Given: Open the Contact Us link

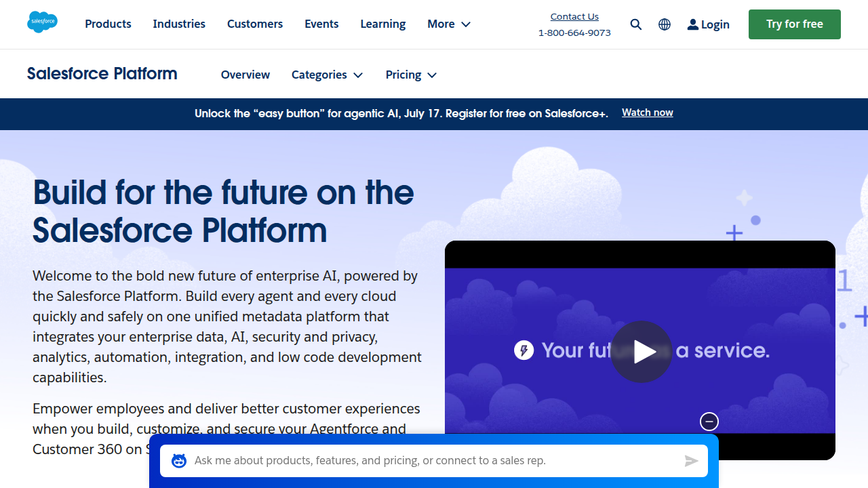Looking at the screenshot, I should (x=574, y=16).
